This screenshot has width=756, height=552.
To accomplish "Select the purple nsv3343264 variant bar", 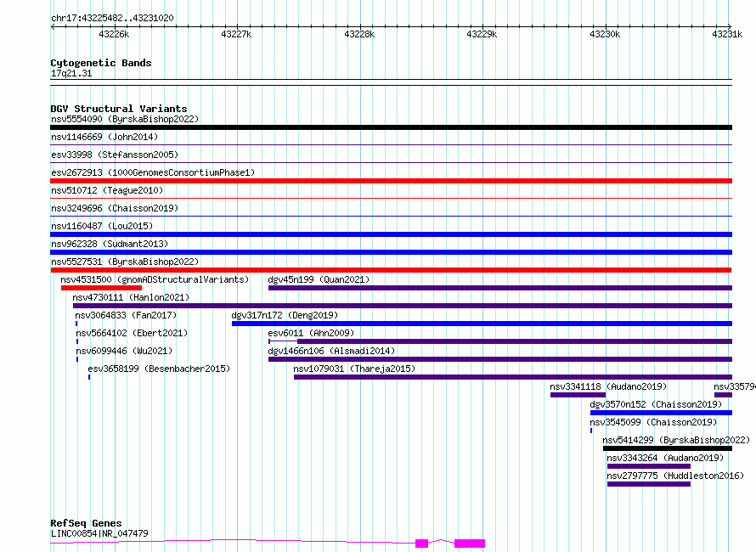I will click(649, 466).
